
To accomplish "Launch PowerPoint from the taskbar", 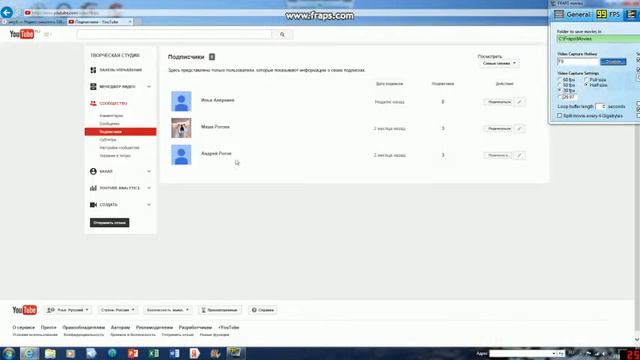I will click(x=133, y=353).
